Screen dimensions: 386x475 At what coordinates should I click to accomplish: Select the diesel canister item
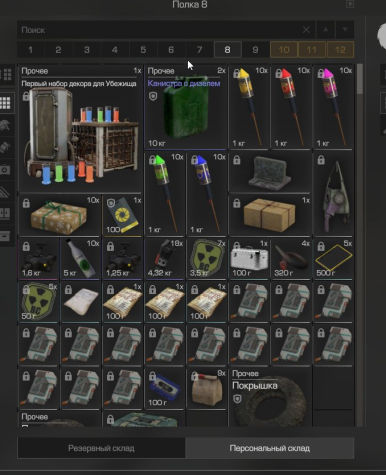click(186, 107)
